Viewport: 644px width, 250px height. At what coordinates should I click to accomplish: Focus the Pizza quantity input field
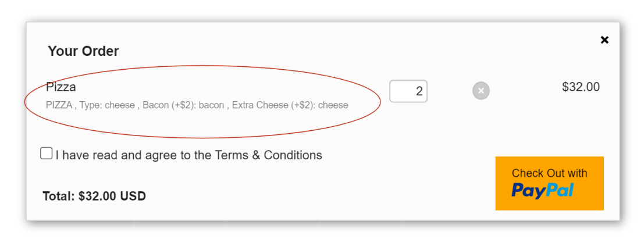pos(408,91)
